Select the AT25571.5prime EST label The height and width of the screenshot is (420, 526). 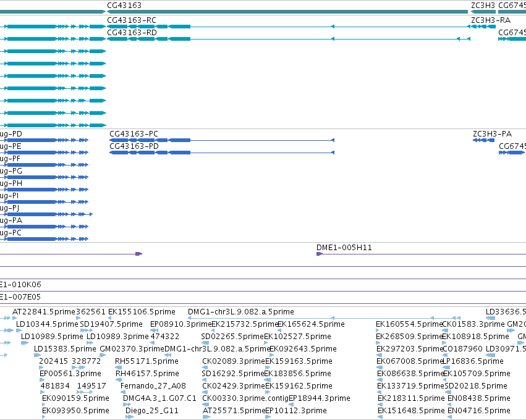pyautogui.click(x=234, y=411)
